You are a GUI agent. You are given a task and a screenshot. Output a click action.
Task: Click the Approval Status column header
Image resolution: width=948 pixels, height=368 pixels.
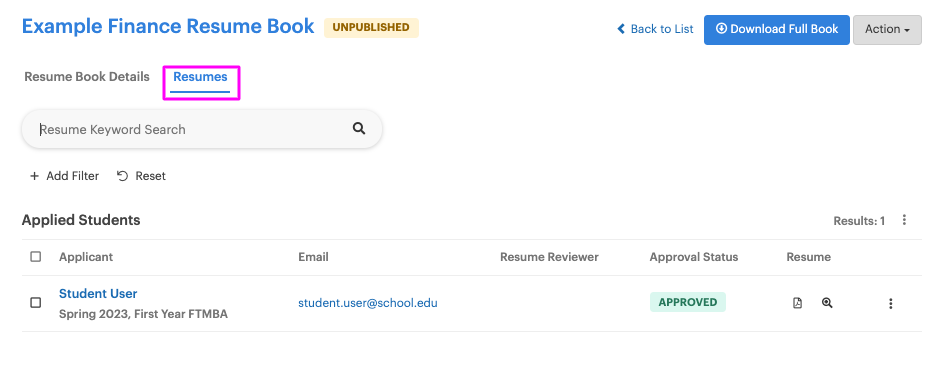[693, 257]
